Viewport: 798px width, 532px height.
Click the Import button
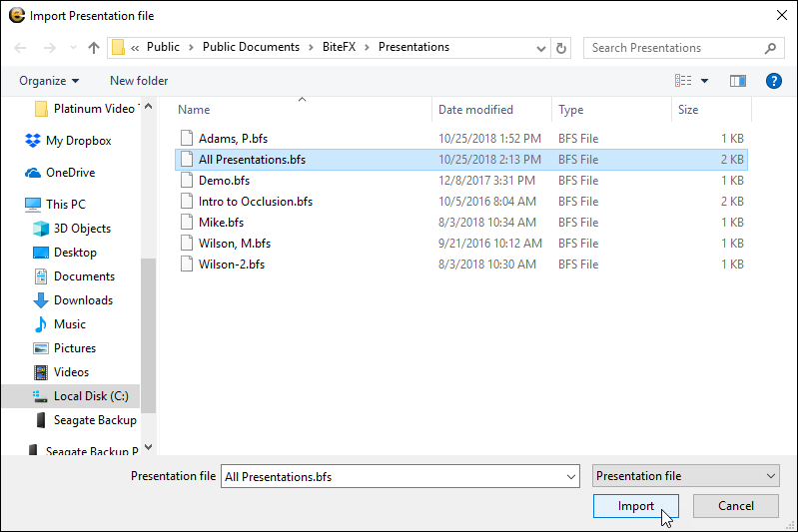635,506
